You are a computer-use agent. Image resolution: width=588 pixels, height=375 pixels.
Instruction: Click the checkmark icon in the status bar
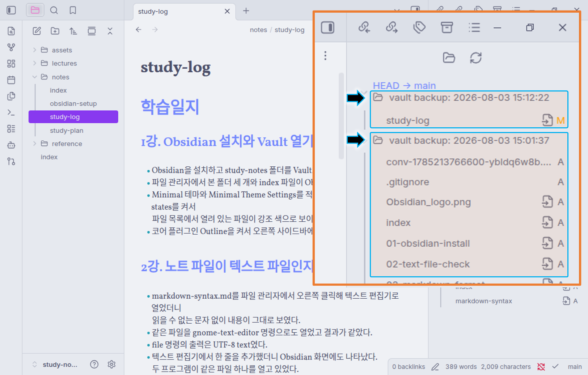coord(555,367)
